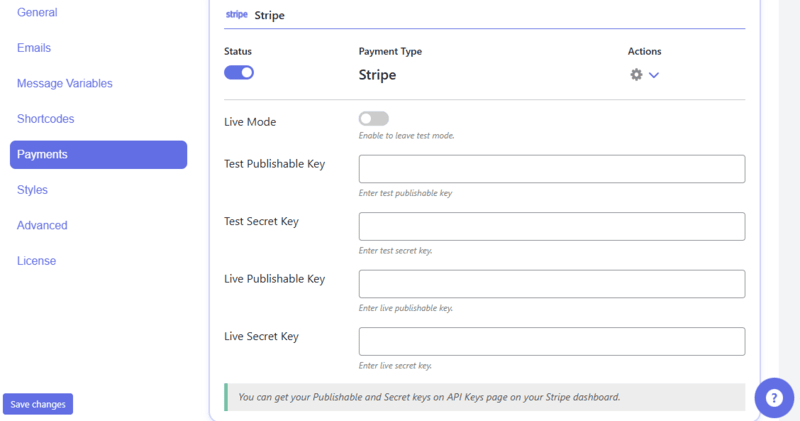Click the Stripe logo icon in header
Screen dimensions: 800x421
236,16
